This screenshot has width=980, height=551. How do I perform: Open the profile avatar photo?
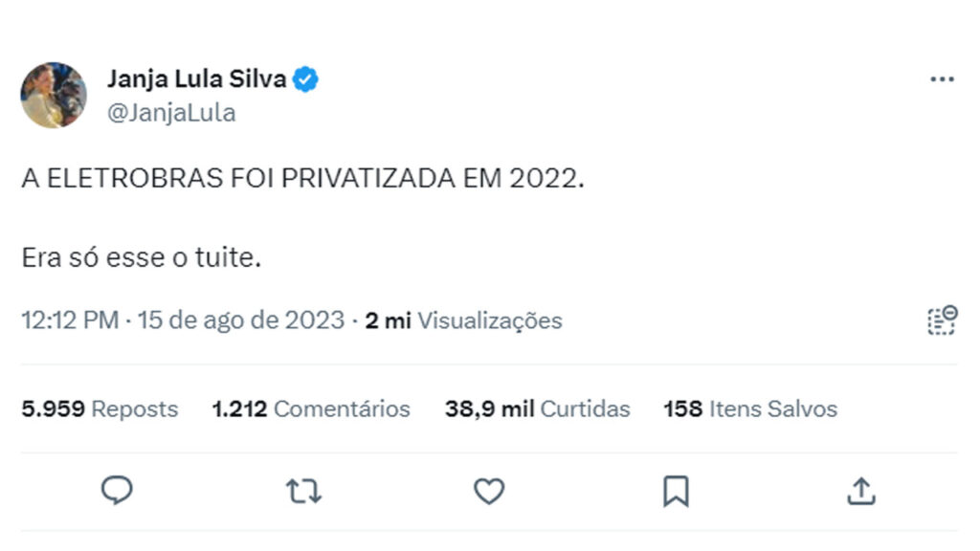coord(54,96)
